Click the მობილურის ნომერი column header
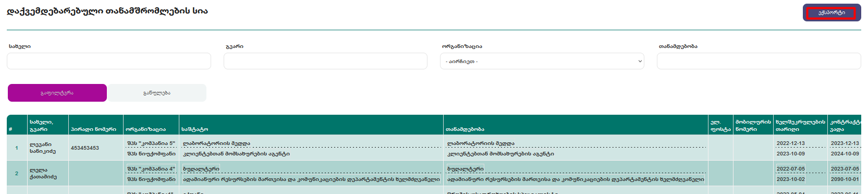 [753, 125]
